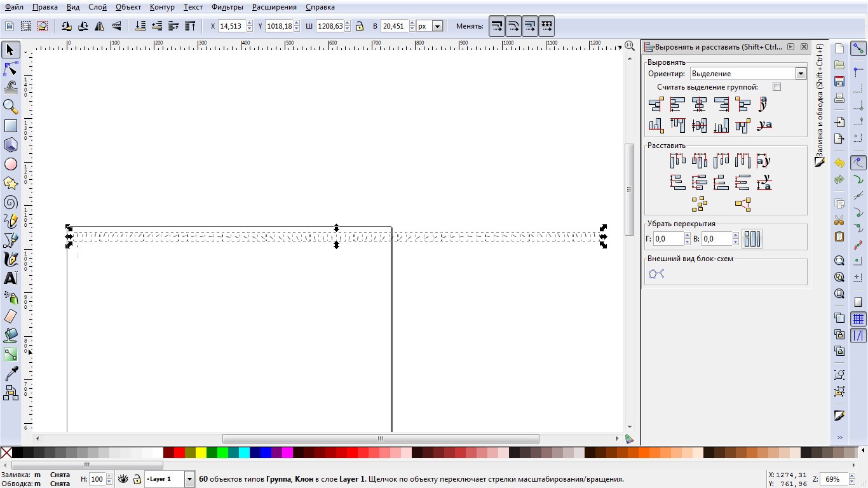Enable 'Считать выделение группой' checkbox
The width and height of the screenshot is (868, 488).
(776, 86)
